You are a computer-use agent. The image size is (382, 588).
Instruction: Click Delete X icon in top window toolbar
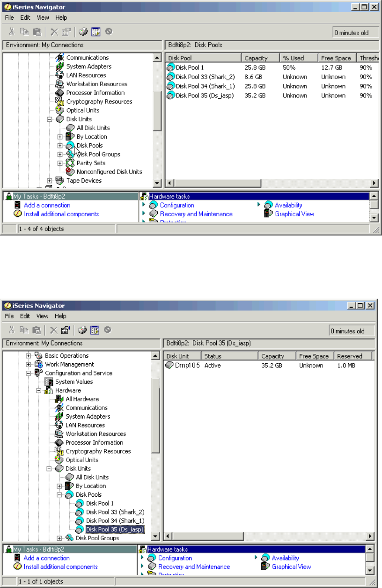pyautogui.click(x=54, y=32)
